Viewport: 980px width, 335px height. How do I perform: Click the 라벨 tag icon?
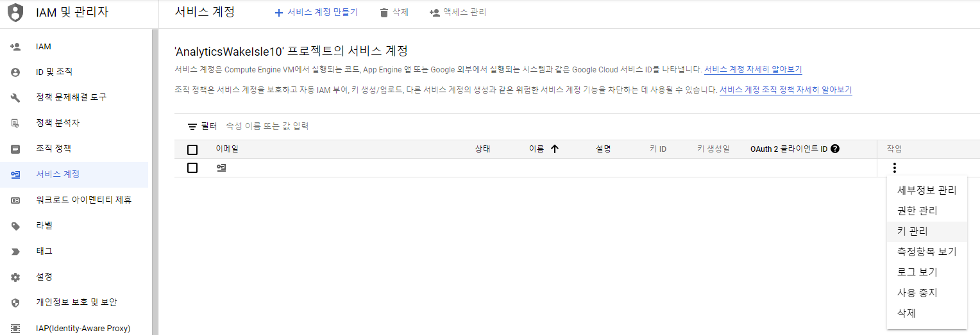(x=15, y=225)
